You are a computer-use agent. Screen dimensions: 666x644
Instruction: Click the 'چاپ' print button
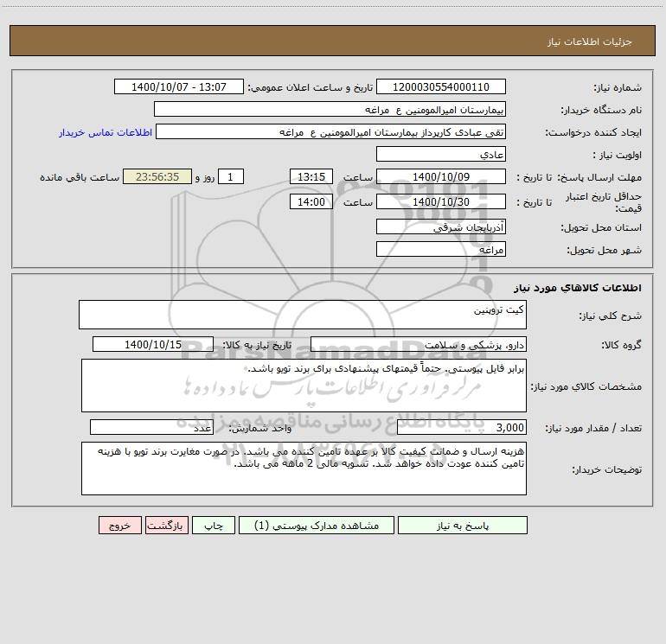pos(214,525)
